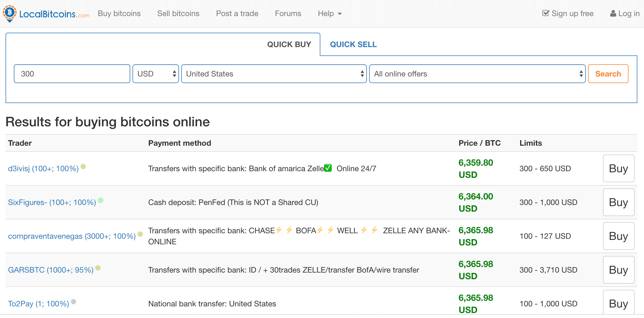Click lightning bolt icon after CHASE
This screenshot has width=644, height=318.
[x=279, y=230]
